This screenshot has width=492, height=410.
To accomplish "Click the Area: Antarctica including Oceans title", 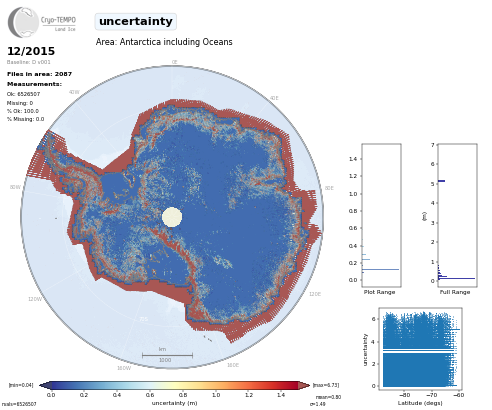I will click(x=164, y=42).
